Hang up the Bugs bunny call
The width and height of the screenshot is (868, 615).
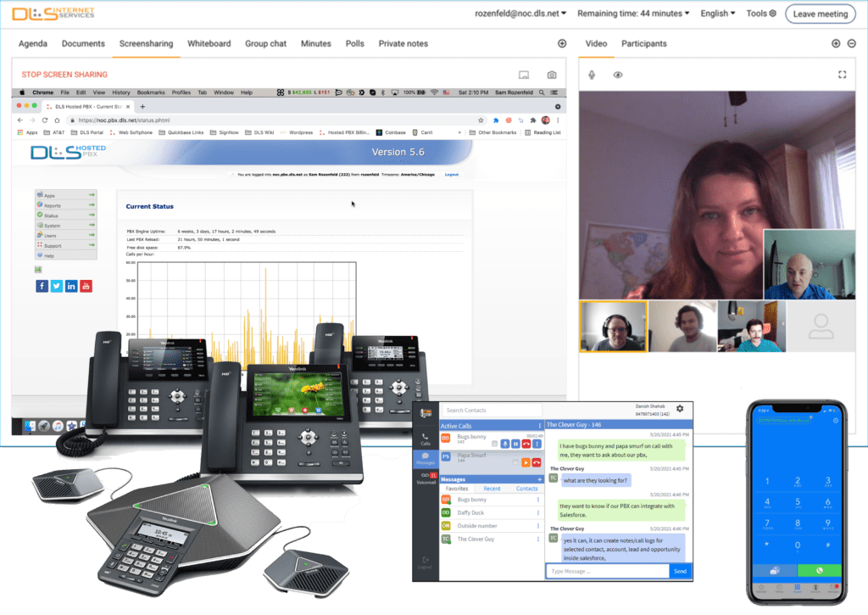coord(526,444)
